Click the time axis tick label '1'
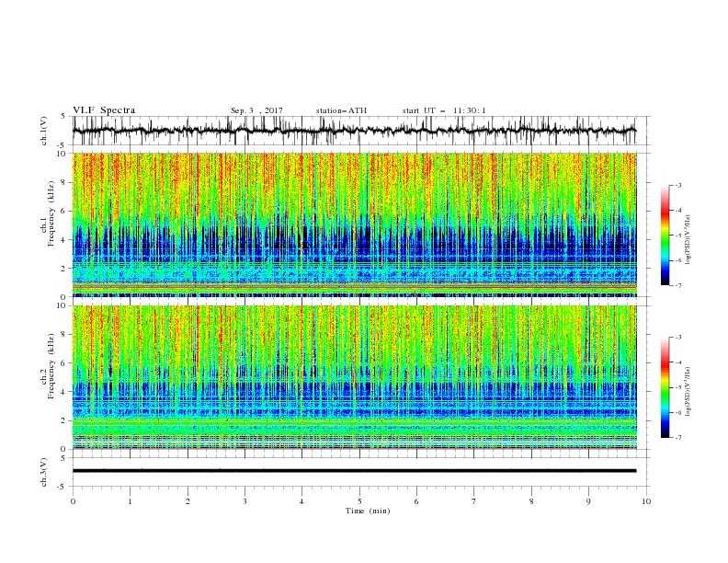The height and width of the screenshot is (563, 728). pos(130,501)
